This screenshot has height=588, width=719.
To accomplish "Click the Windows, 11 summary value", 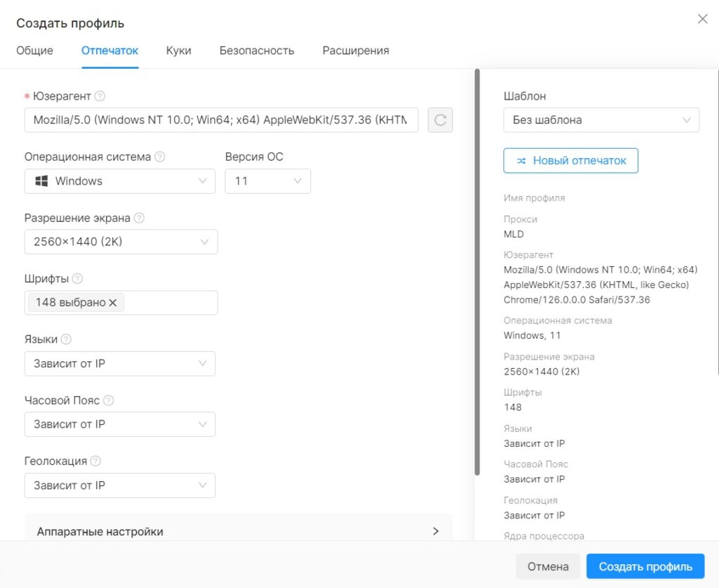I will pos(532,335).
